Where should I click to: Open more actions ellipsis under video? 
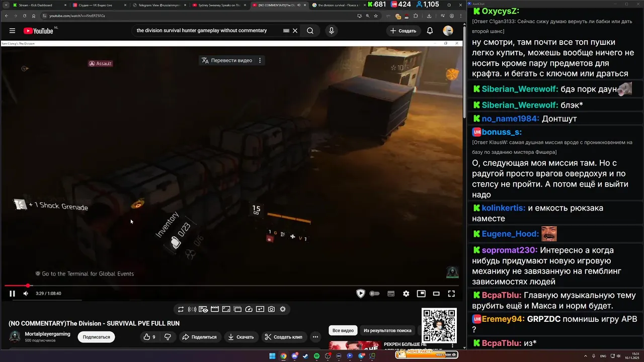pyautogui.click(x=315, y=337)
